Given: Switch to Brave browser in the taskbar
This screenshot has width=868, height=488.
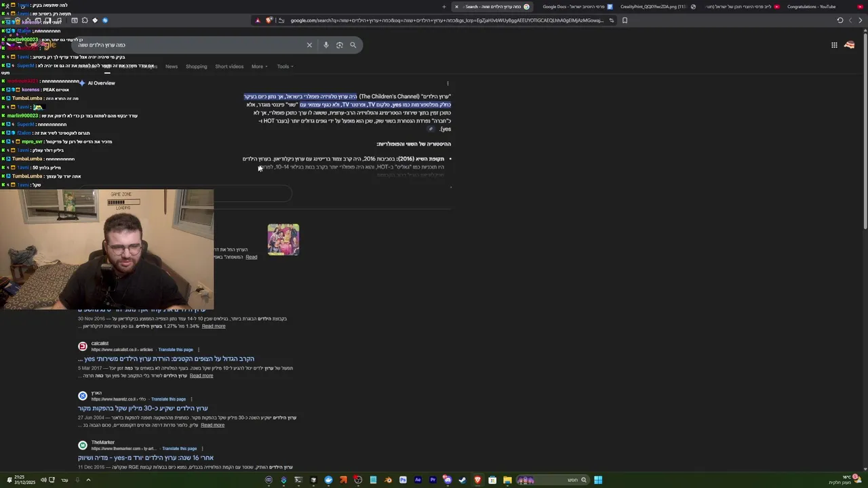Looking at the screenshot, I should click(477, 480).
